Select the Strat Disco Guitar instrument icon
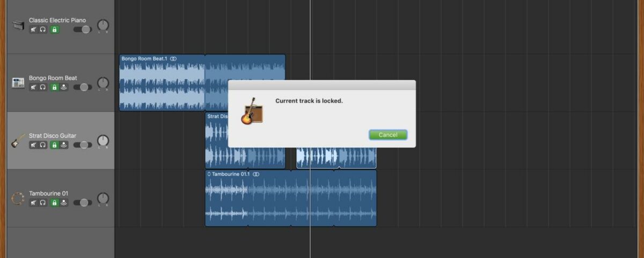Image resolution: width=644 pixels, height=258 pixels. (18, 140)
